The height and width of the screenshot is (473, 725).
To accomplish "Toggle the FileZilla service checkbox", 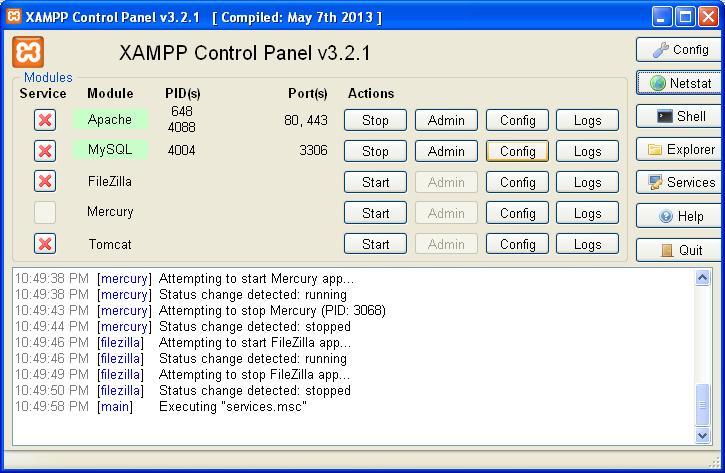I will coord(45,181).
